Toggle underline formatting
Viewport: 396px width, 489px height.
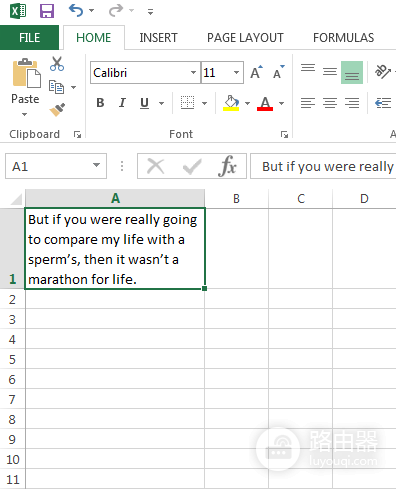[144, 103]
